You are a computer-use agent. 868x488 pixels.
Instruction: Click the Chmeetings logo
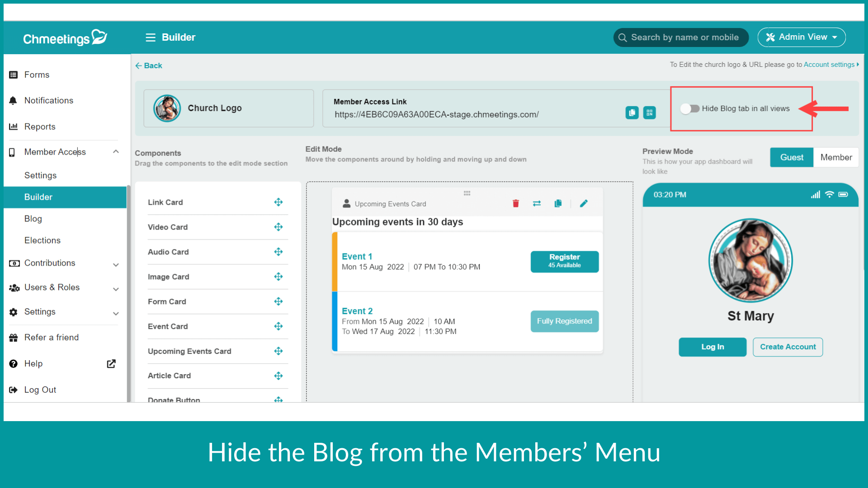click(x=65, y=38)
